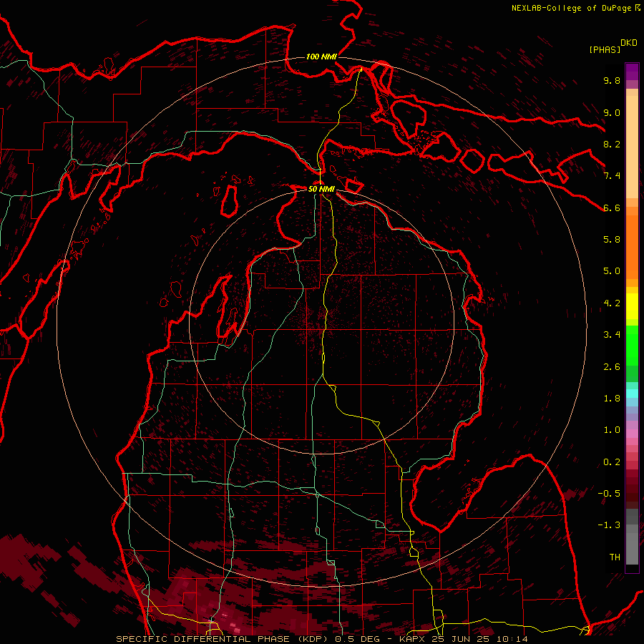Click the 7.4 value on color scale
This screenshot has height=644, width=644.
[x=612, y=176]
